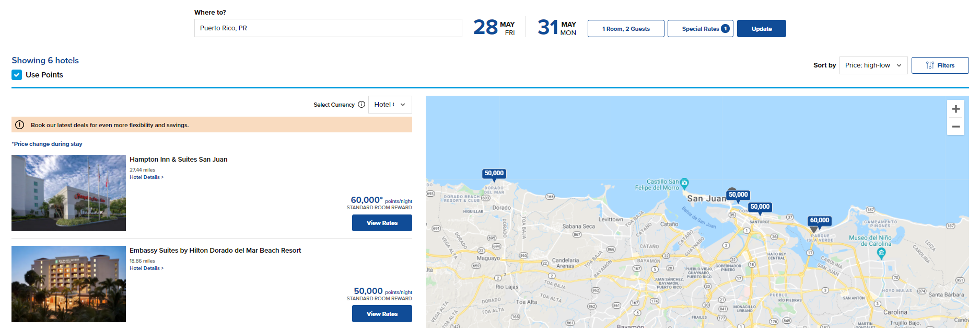Select the 50,000 map marker over Dorado del Mar

tap(494, 174)
